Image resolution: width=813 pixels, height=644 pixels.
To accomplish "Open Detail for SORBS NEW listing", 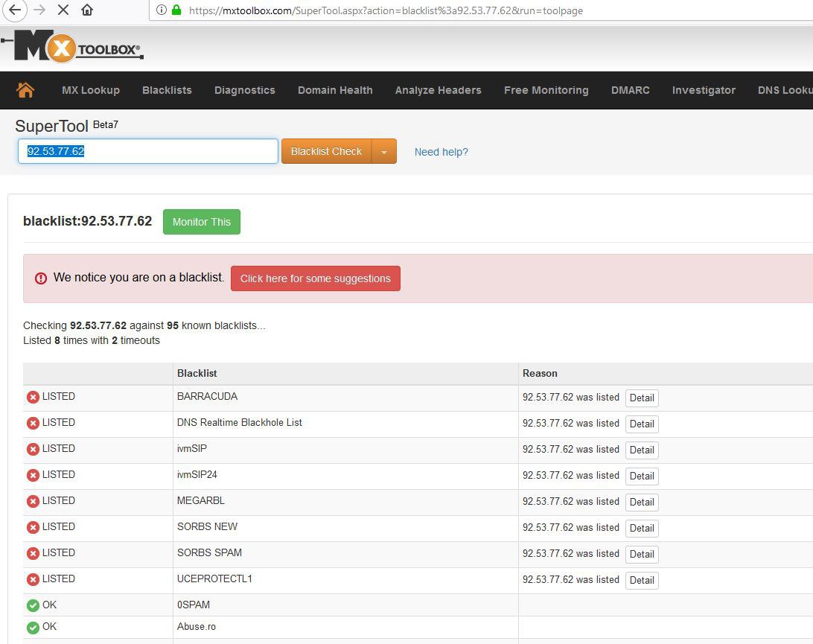I will 642,528.
